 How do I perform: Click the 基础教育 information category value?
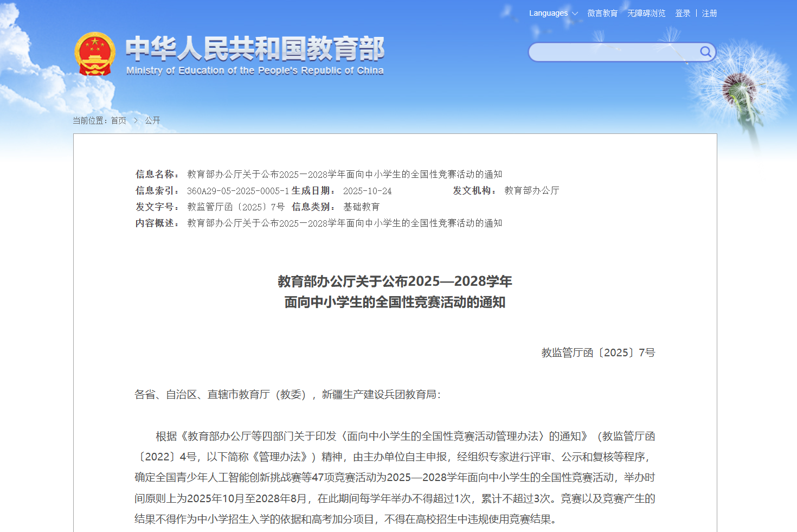[361, 207]
